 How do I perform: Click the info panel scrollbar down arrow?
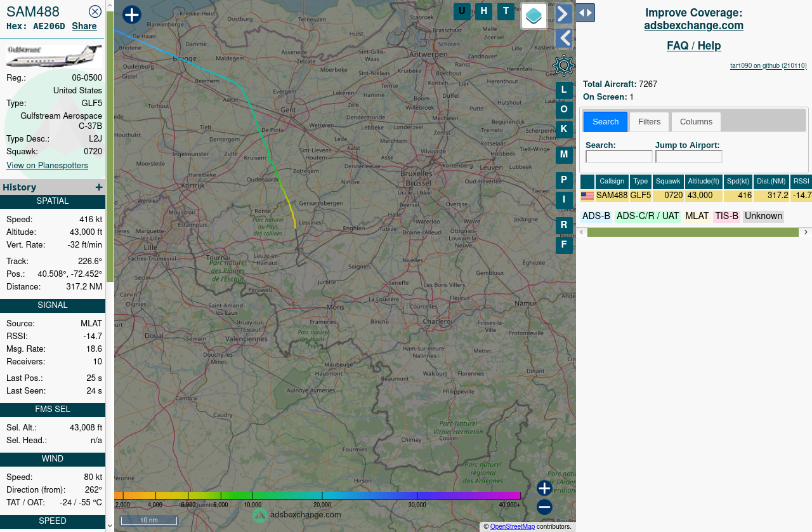pos(110,526)
